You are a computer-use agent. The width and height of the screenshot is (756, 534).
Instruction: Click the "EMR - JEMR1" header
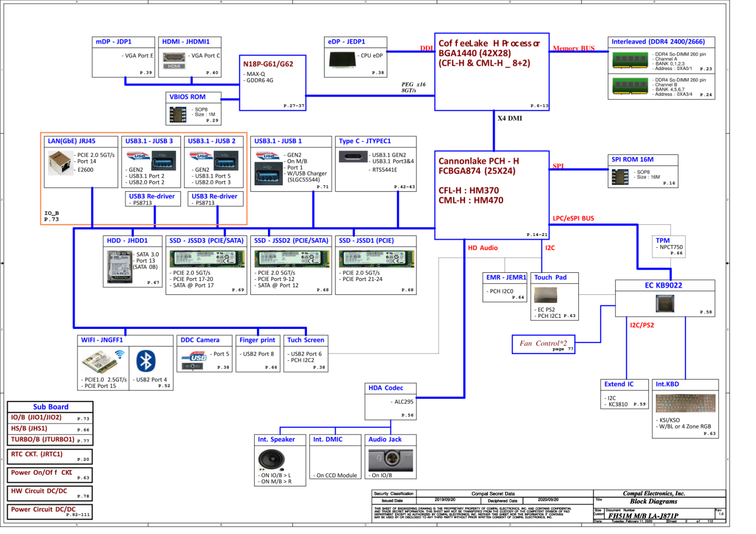[x=506, y=277]
